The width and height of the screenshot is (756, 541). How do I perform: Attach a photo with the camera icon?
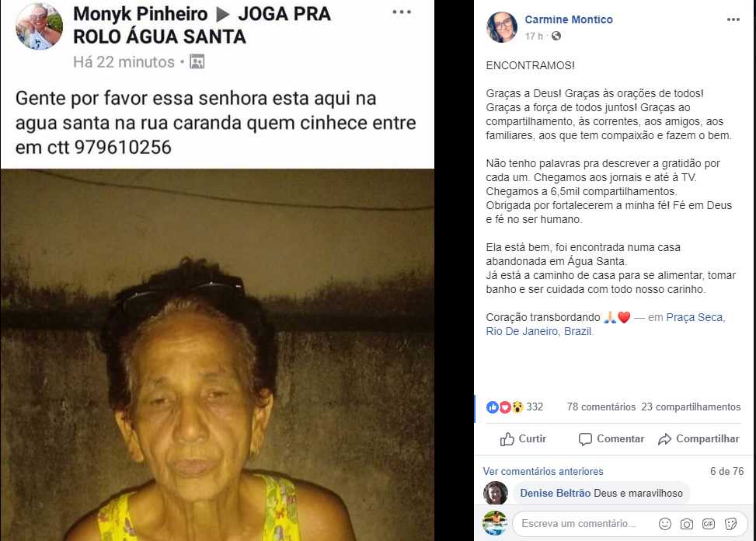pyautogui.click(x=687, y=524)
